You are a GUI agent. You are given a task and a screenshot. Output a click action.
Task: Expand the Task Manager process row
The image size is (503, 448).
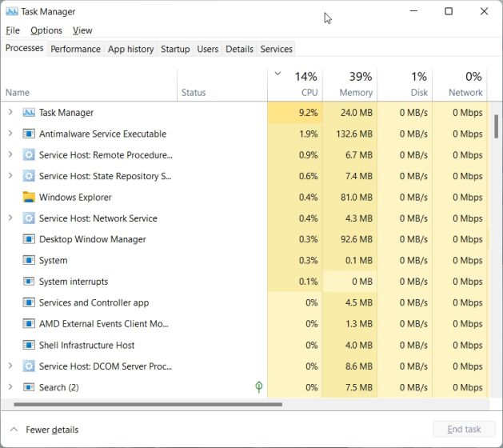(x=10, y=112)
